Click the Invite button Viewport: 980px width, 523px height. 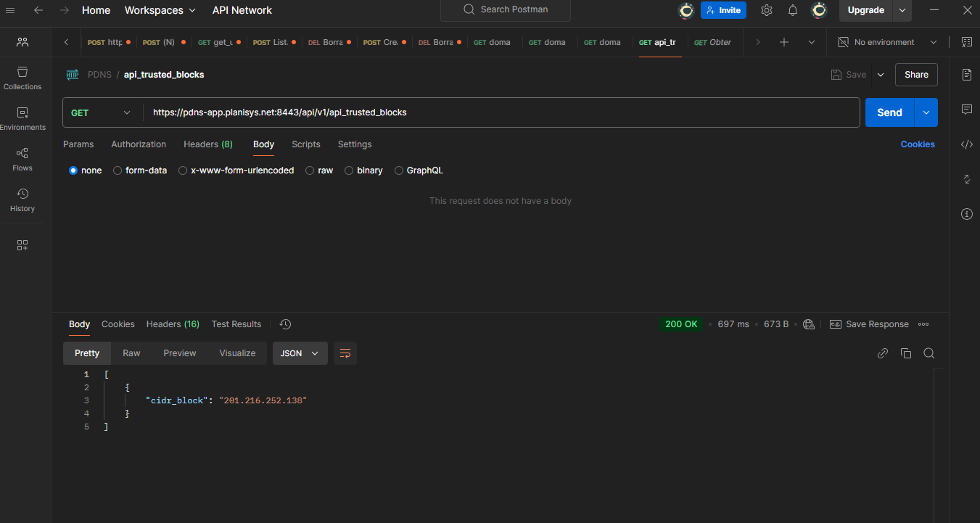pos(723,10)
